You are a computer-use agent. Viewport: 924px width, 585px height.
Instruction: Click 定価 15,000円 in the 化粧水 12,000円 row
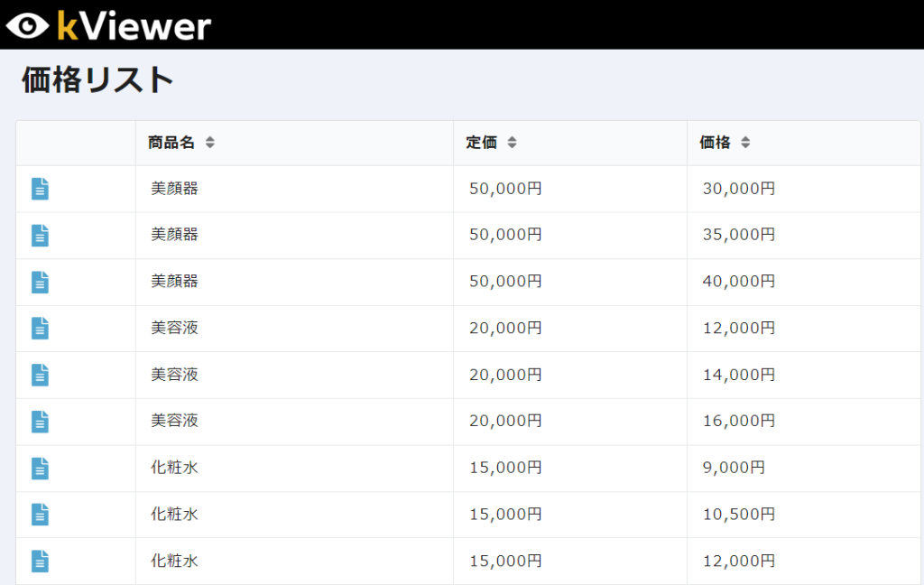coord(505,561)
